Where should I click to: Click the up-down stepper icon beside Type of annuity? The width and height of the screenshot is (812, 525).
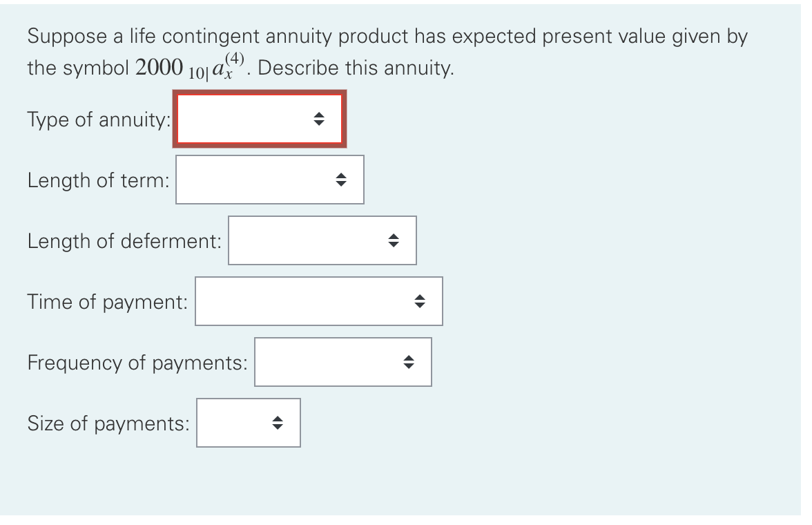pyautogui.click(x=319, y=119)
